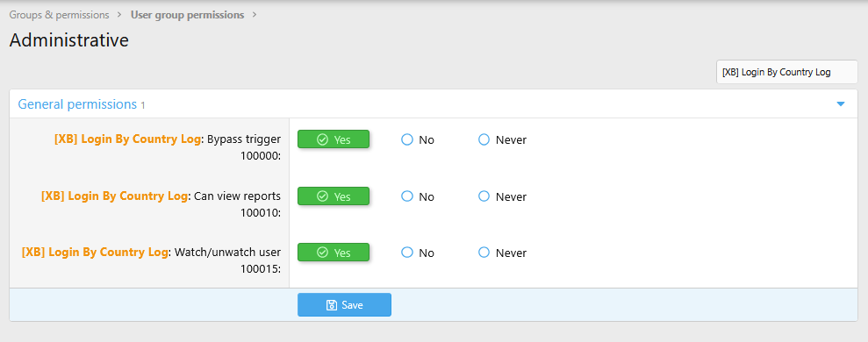Click the General permissions heading
The image size is (868, 342).
[x=77, y=104]
